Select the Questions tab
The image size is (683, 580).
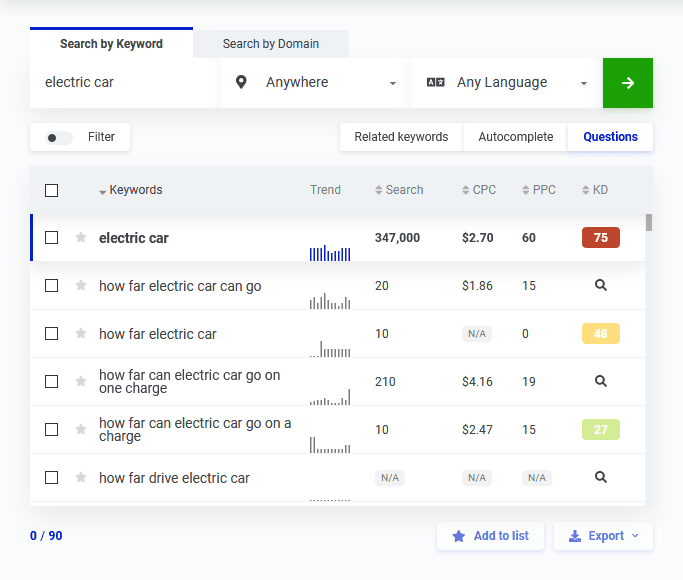click(x=610, y=137)
